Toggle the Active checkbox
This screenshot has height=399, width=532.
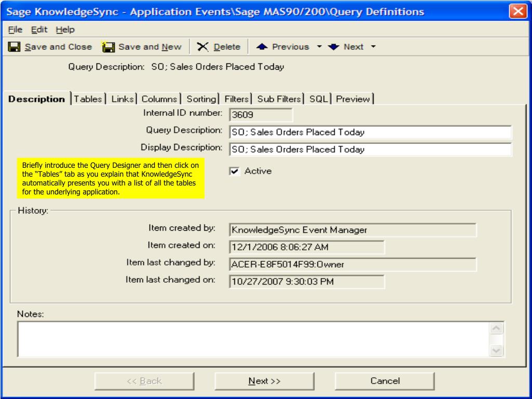point(234,171)
